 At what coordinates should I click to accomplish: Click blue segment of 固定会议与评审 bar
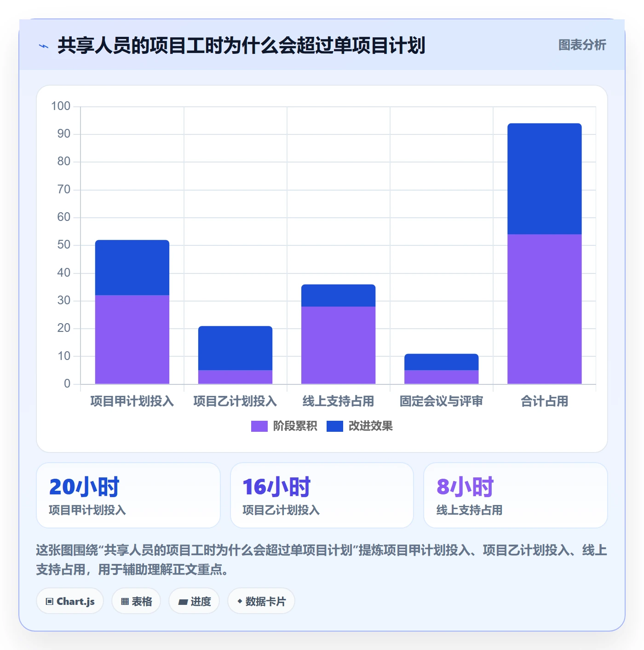pos(441,362)
